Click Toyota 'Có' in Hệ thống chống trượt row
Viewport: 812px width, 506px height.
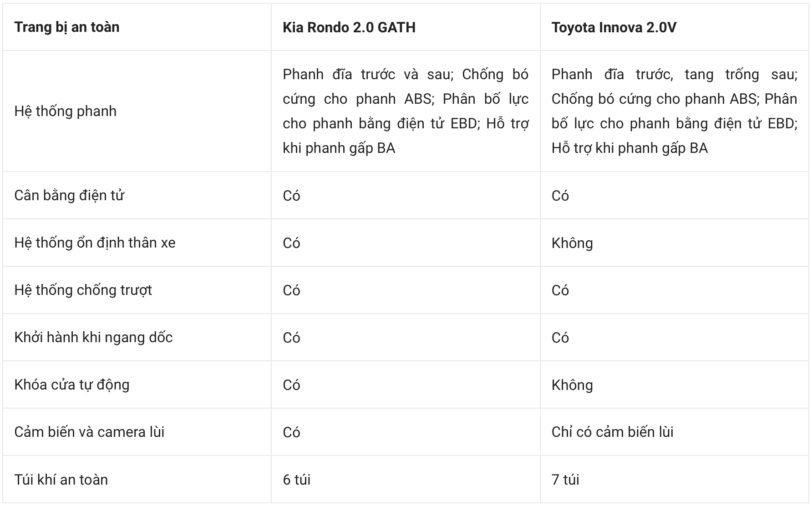coord(560,290)
